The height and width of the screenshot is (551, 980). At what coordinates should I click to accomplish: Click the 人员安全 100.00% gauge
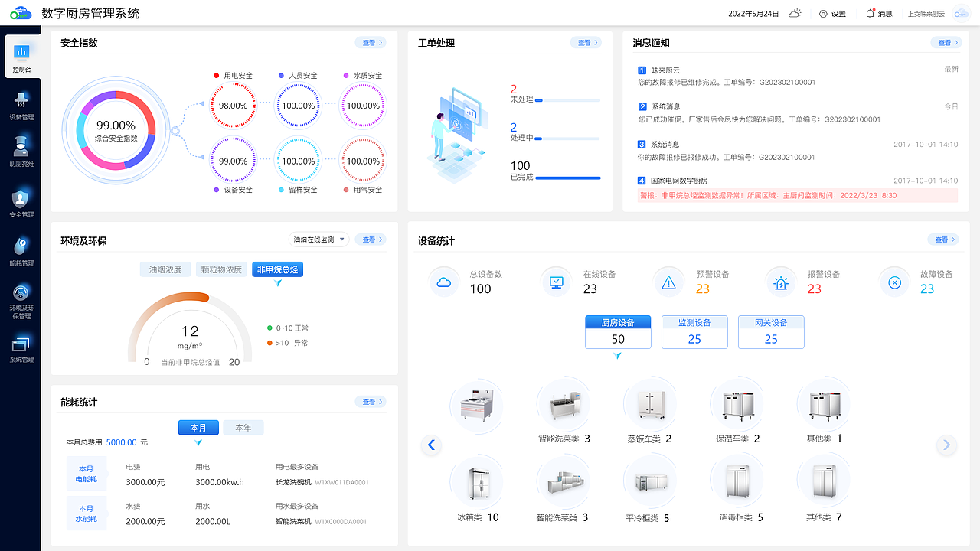(299, 106)
